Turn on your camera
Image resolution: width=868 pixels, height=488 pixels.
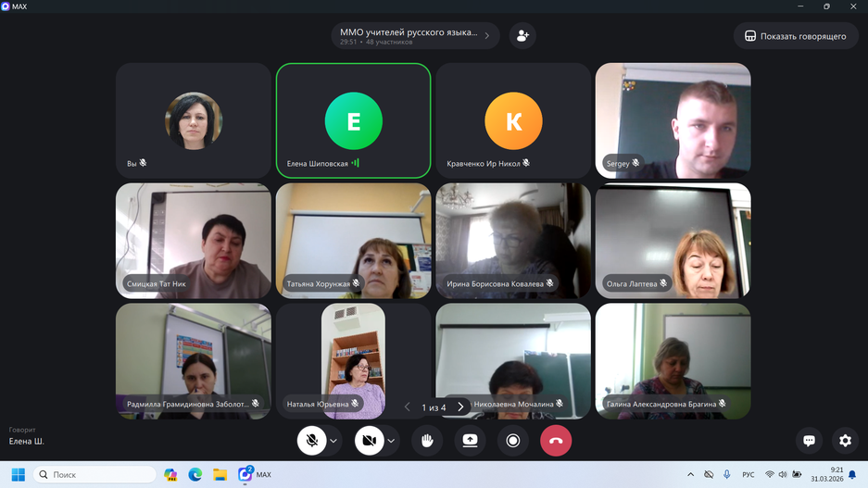tap(369, 441)
